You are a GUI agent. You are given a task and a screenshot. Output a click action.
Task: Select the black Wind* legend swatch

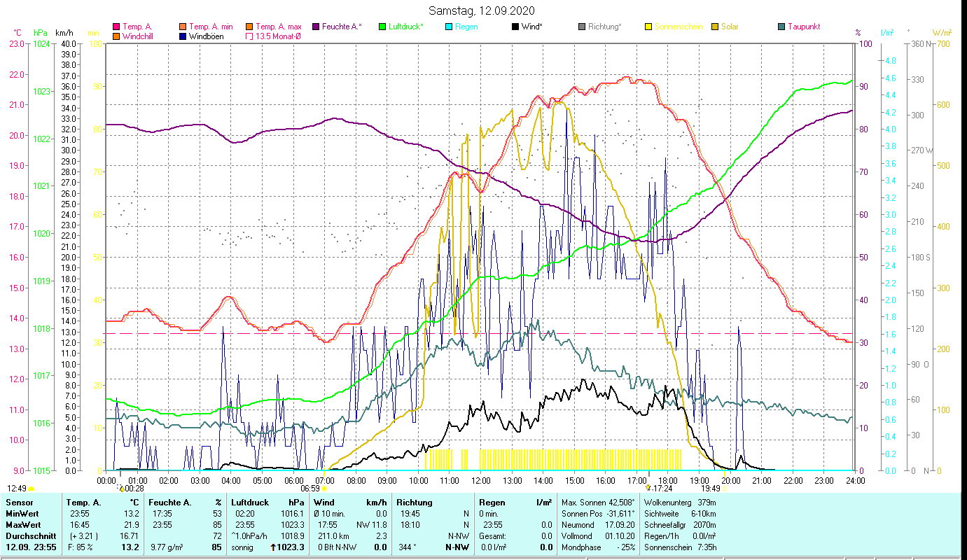515,27
